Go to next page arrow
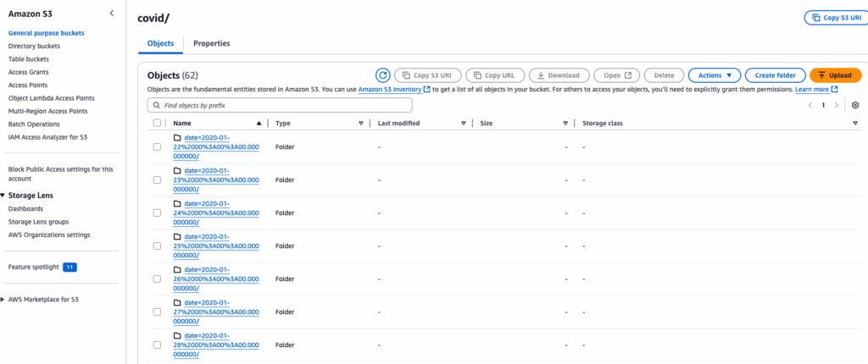 tap(836, 105)
